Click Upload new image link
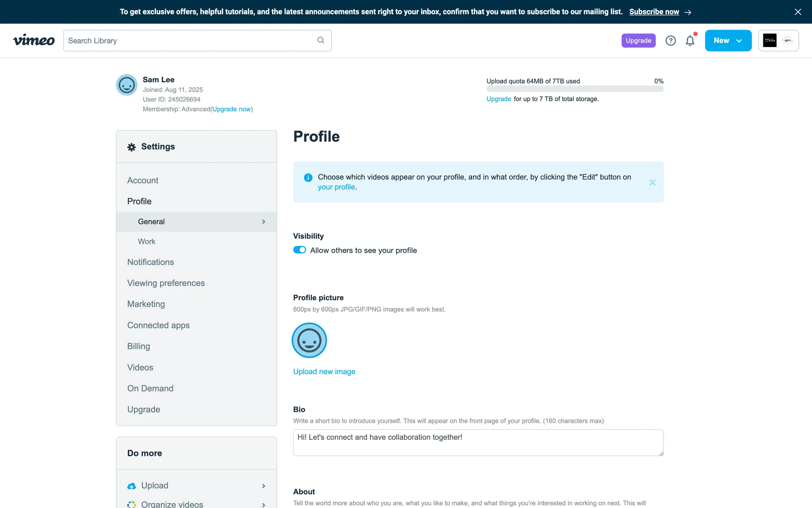812x508 pixels. (x=324, y=372)
